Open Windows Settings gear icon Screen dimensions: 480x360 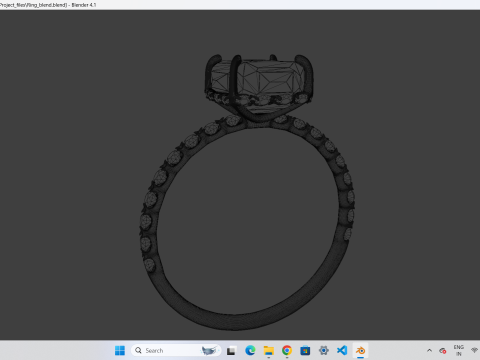[x=324, y=351]
